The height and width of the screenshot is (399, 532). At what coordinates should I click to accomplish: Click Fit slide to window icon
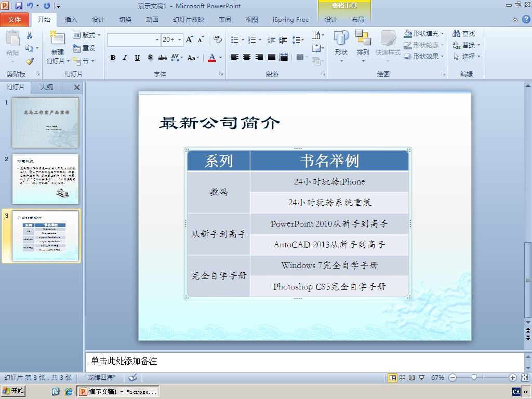tap(525, 378)
